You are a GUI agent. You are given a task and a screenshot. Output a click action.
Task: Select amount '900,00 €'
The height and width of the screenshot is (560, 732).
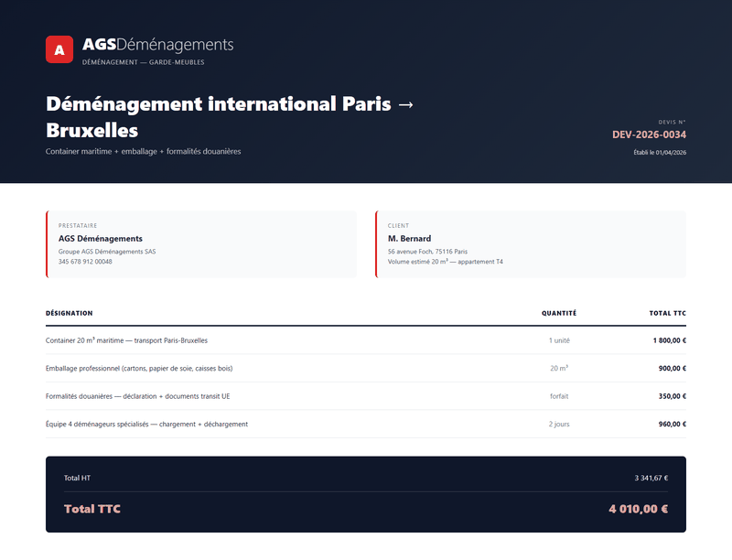pos(673,369)
